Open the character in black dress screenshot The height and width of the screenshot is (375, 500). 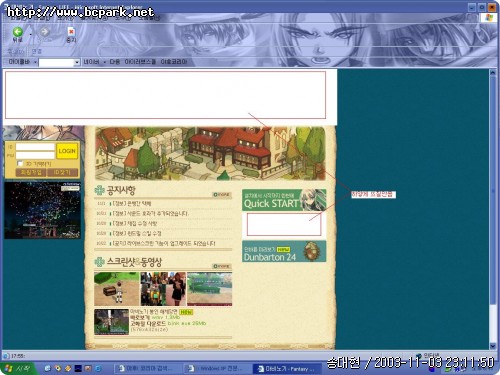click(x=163, y=289)
